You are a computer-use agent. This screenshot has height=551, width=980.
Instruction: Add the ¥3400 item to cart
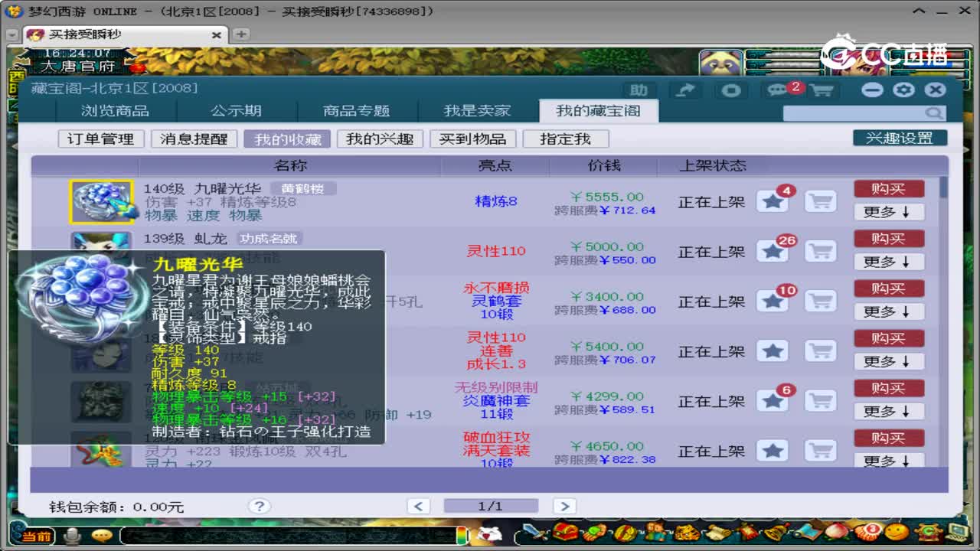pyautogui.click(x=820, y=302)
